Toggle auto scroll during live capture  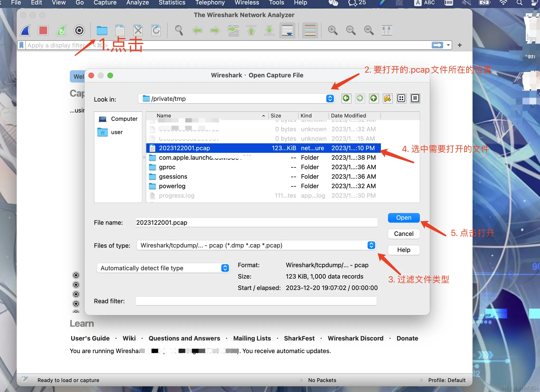tap(287, 30)
